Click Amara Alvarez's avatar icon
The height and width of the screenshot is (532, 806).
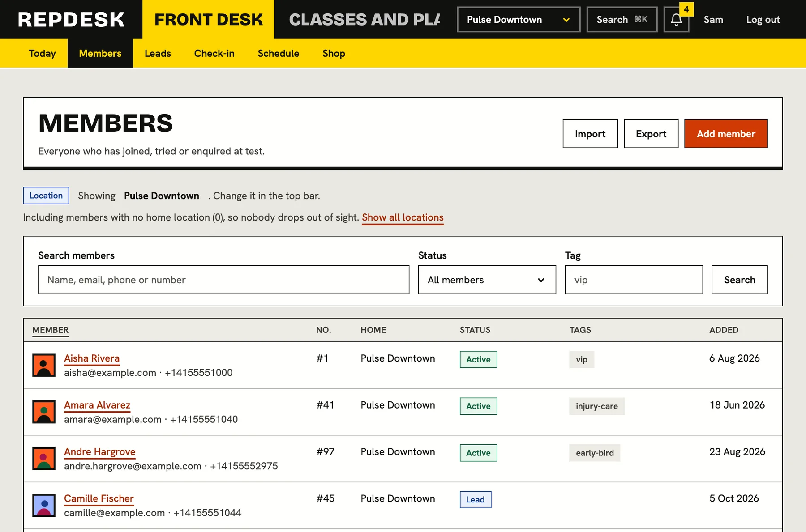(44, 412)
